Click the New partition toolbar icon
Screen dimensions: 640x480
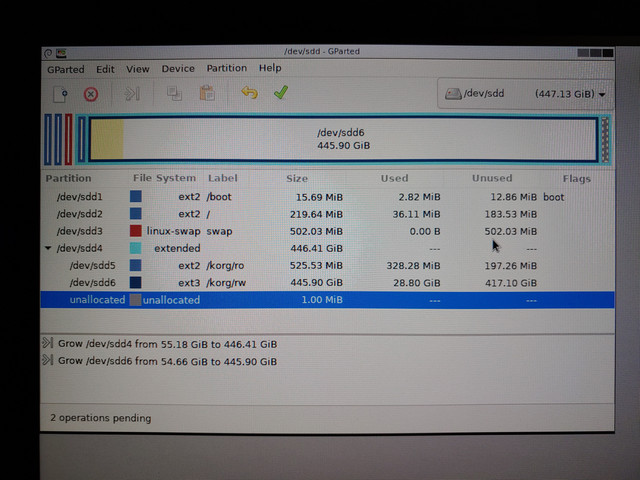pos(60,94)
